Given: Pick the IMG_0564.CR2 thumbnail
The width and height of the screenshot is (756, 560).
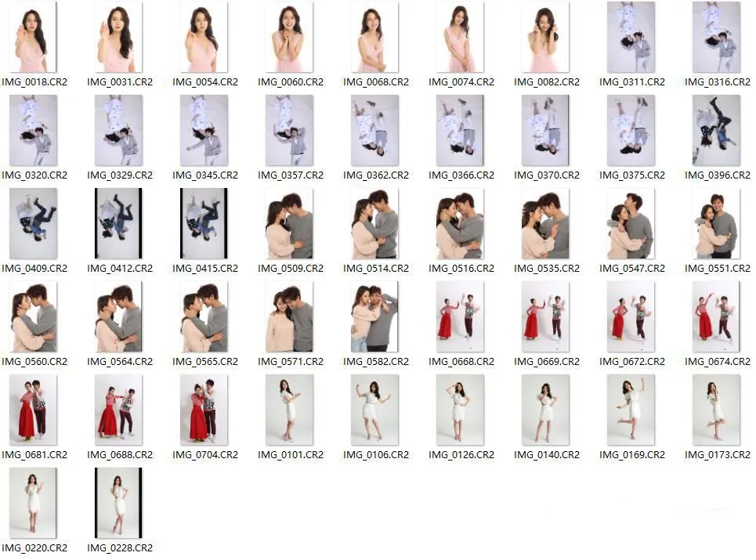Looking at the screenshot, I should 118,316.
